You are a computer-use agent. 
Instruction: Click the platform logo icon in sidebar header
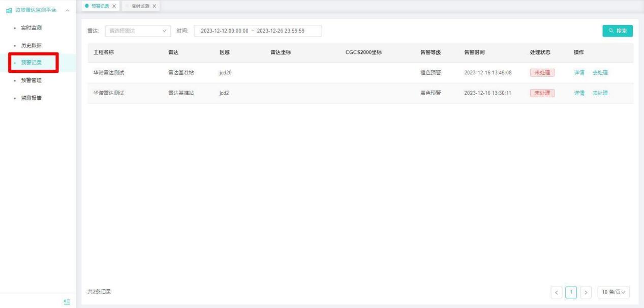(9, 11)
